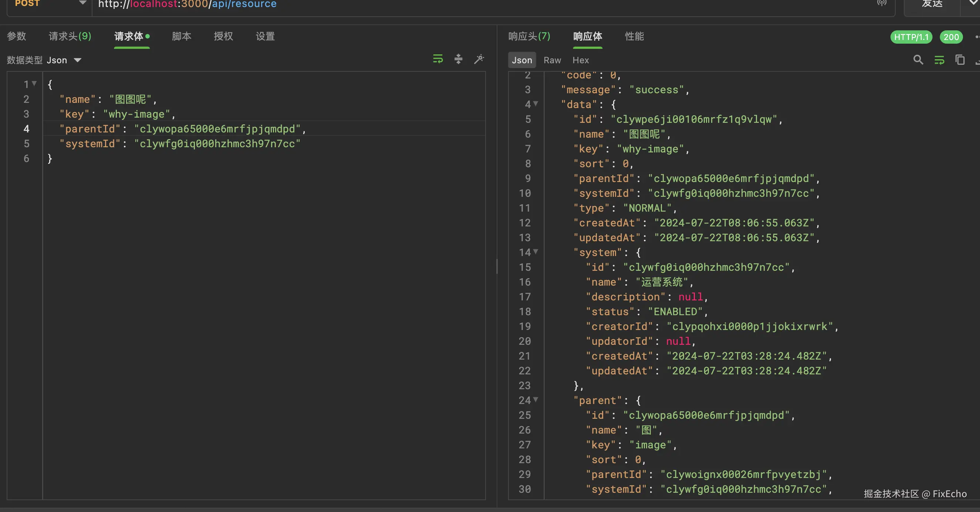Click the compress JSON icon in request editor
Viewport: 980px width, 512px height.
(459, 59)
